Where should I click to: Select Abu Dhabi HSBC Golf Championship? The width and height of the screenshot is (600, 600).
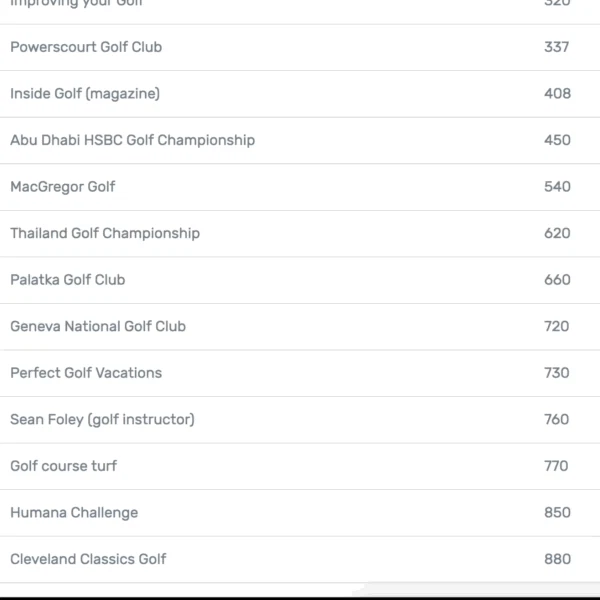[x=132, y=140]
